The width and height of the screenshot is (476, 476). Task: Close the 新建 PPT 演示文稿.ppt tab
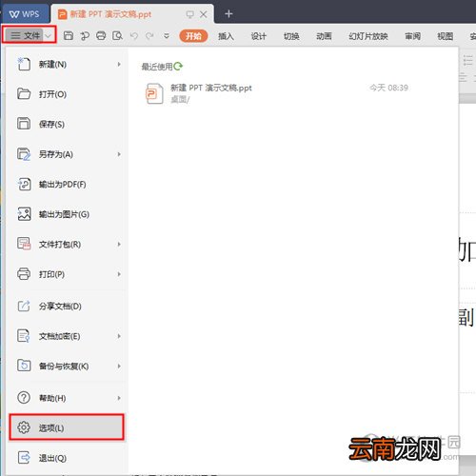(x=204, y=14)
